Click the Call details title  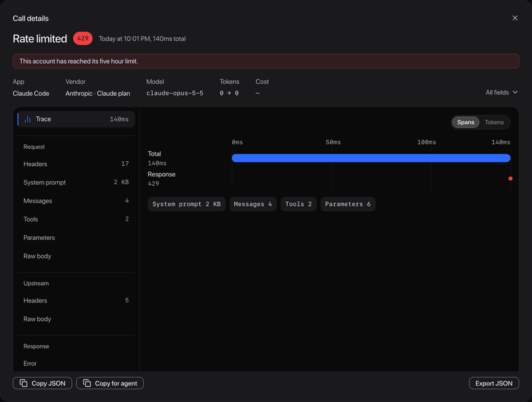pos(31,19)
